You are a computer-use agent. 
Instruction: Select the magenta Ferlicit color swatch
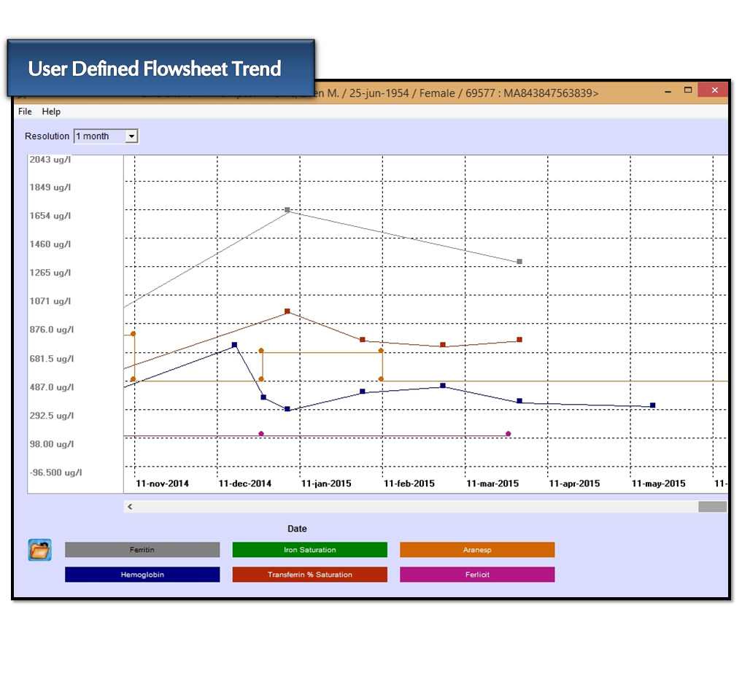(x=476, y=575)
